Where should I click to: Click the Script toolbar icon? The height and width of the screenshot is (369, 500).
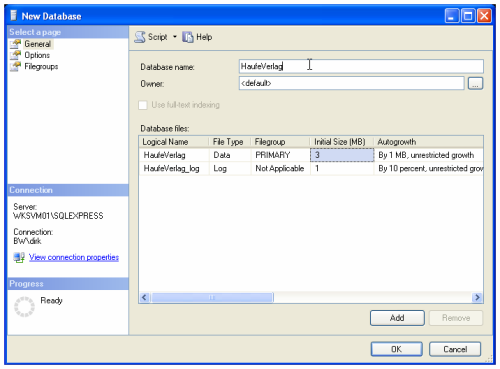(x=140, y=37)
